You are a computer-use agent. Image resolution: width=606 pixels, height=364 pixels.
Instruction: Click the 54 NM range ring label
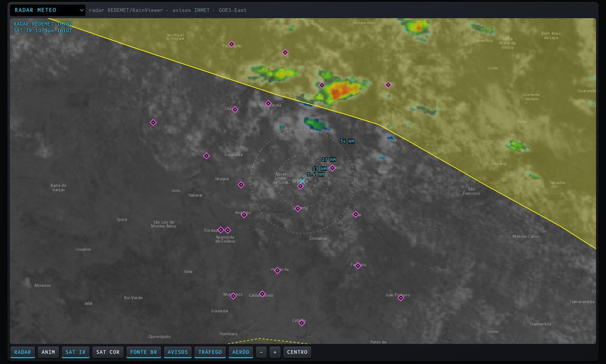(x=347, y=141)
